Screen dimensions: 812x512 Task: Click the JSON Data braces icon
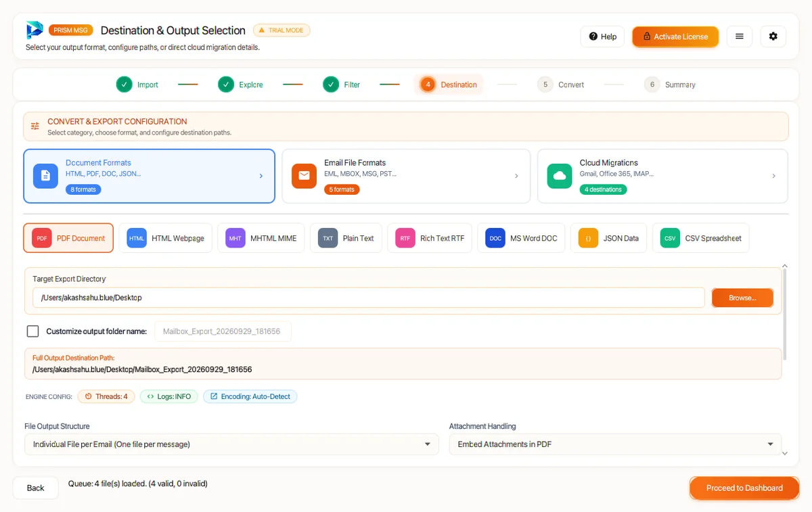point(588,238)
